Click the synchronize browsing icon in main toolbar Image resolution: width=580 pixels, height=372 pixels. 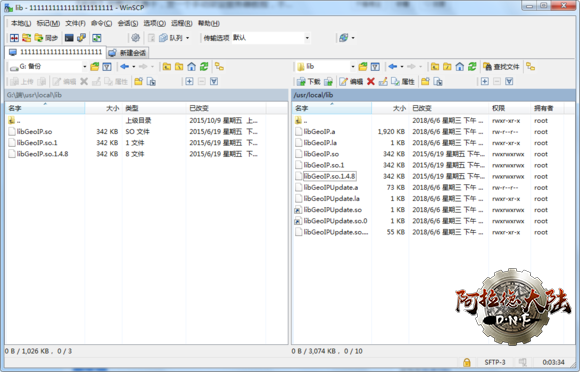point(26,38)
